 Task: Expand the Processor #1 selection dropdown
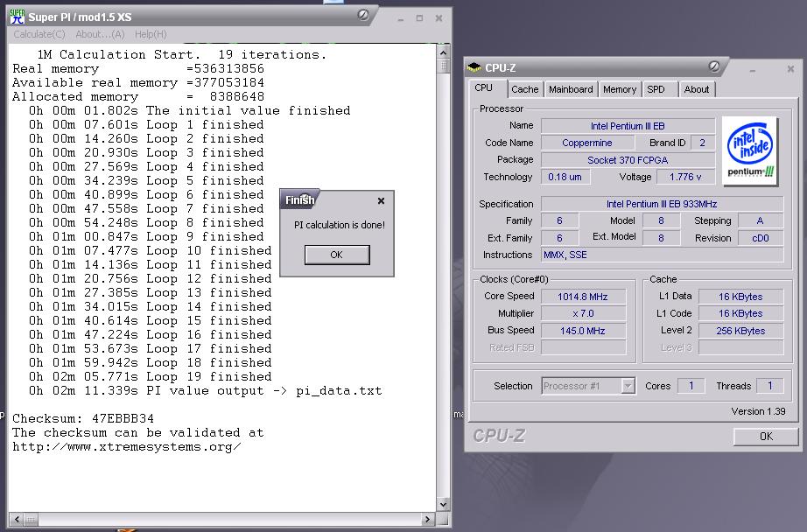628,386
